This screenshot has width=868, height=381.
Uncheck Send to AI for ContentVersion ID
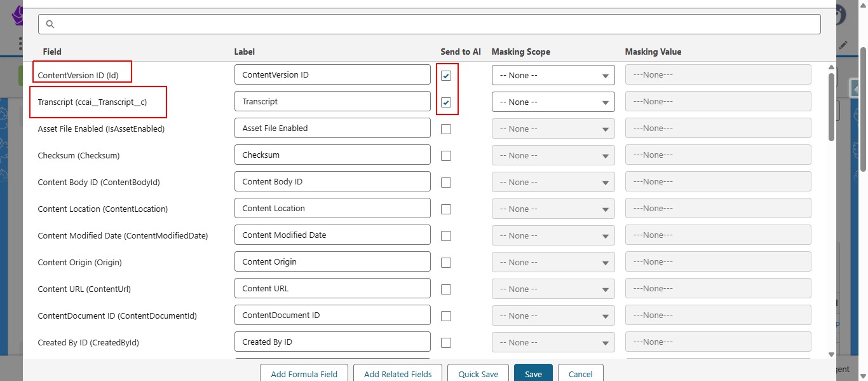(446, 76)
